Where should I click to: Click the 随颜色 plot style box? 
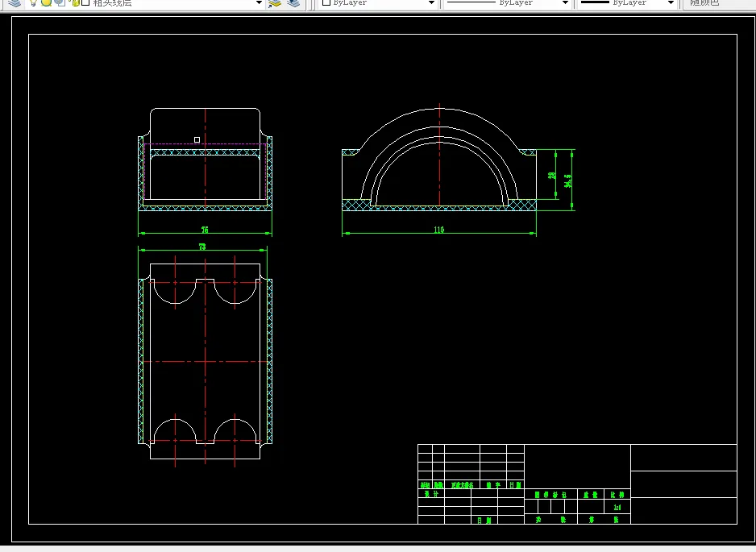(x=718, y=3)
